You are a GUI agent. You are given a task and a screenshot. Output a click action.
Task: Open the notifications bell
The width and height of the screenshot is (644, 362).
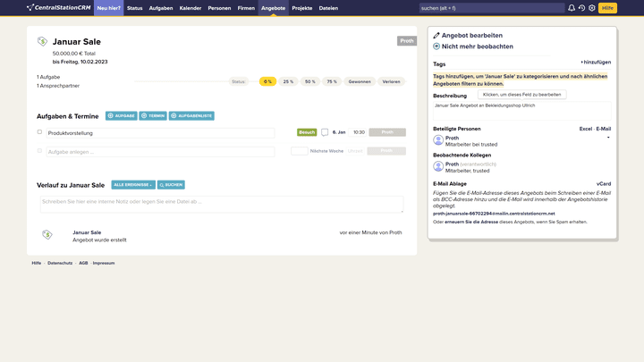(x=572, y=8)
